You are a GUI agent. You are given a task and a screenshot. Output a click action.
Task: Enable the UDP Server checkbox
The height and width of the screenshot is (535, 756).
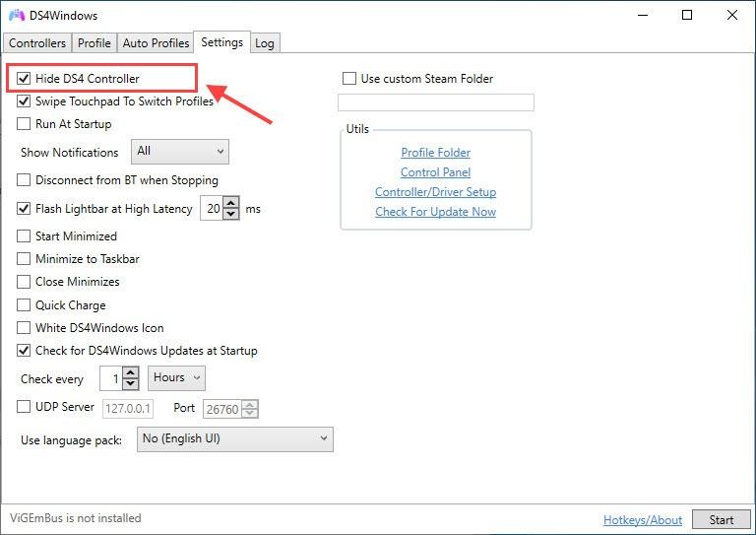24,407
